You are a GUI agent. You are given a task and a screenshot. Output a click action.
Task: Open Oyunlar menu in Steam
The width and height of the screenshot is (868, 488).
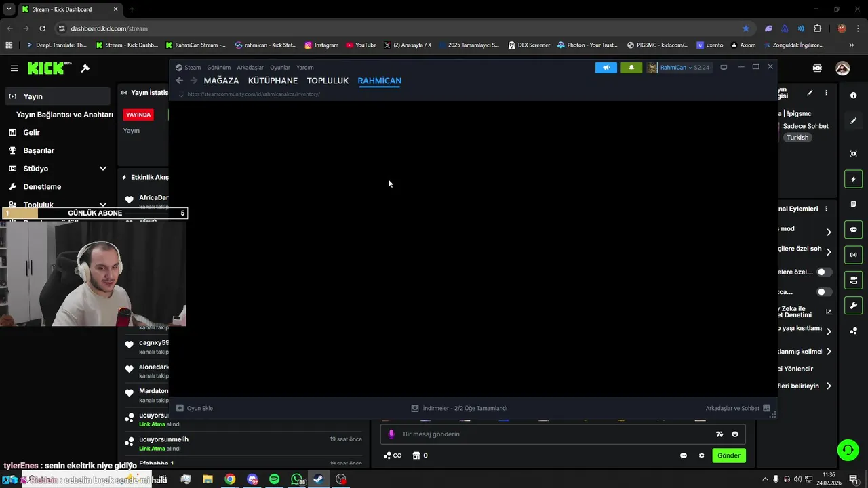point(280,68)
